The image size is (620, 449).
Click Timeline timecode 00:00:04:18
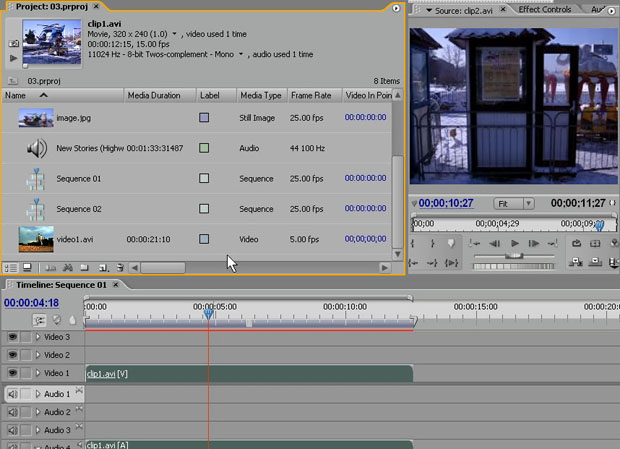click(x=31, y=303)
